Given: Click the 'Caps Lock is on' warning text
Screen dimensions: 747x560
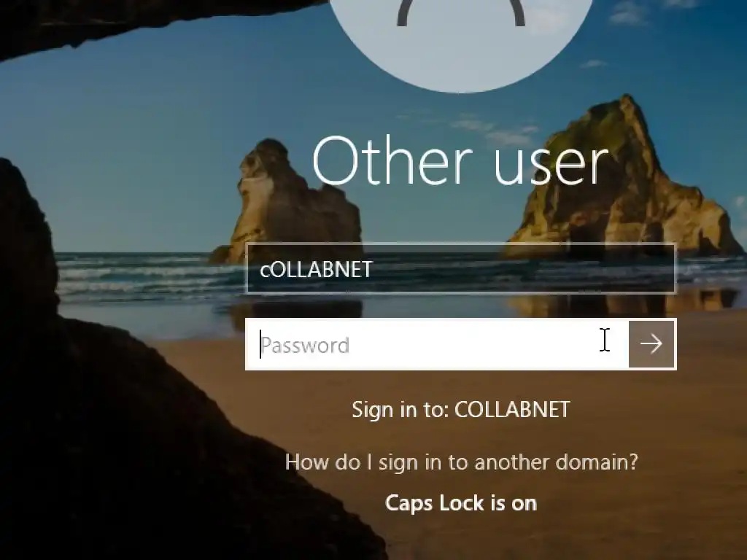Looking at the screenshot, I should (461, 503).
